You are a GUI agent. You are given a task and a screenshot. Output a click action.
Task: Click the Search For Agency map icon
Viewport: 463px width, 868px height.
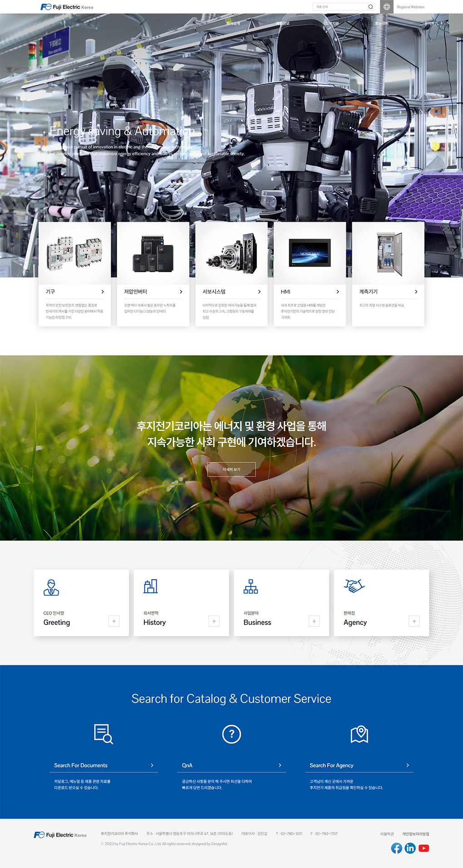(x=360, y=734)
